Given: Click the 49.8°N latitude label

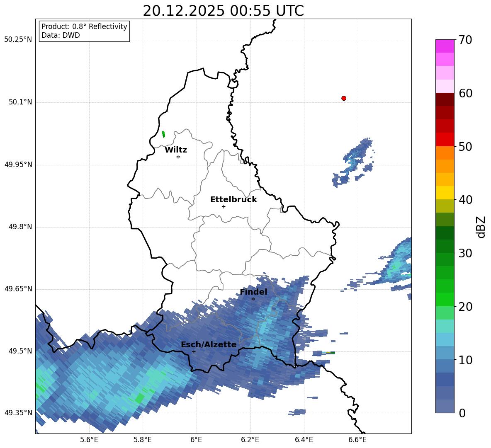Looking at the screenshot, I should [20, 227].
